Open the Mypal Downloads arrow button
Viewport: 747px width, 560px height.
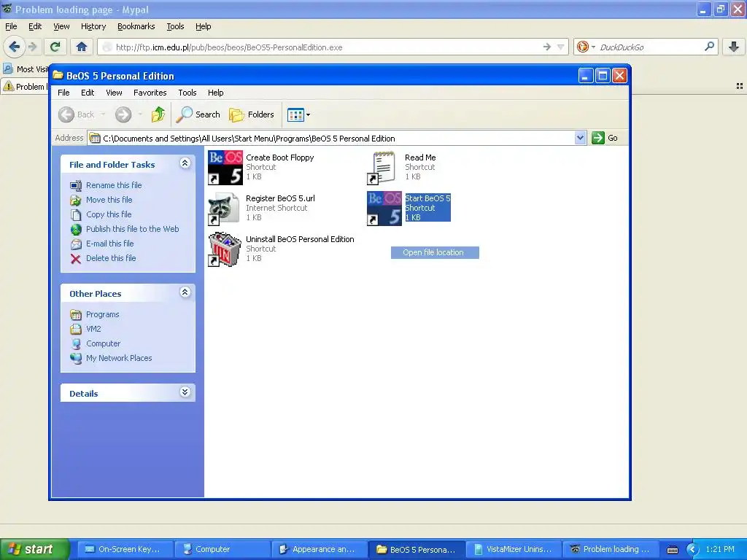[x=734, y=47]
